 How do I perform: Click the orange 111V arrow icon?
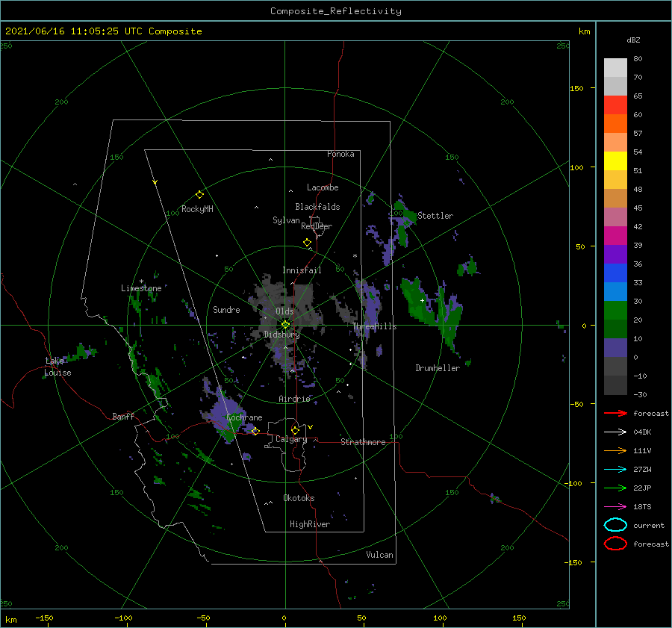(x=615, y=450)
